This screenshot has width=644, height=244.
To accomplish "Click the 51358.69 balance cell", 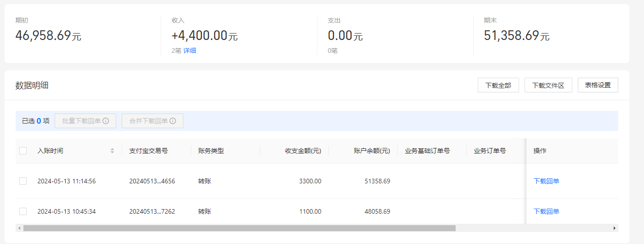I will pos(378,181).
